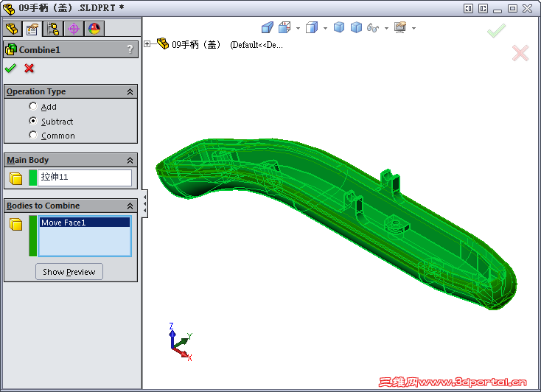This screenshot has height=392, width=541.
Task: Click the Show Preview button
Action: coord(69,272)
